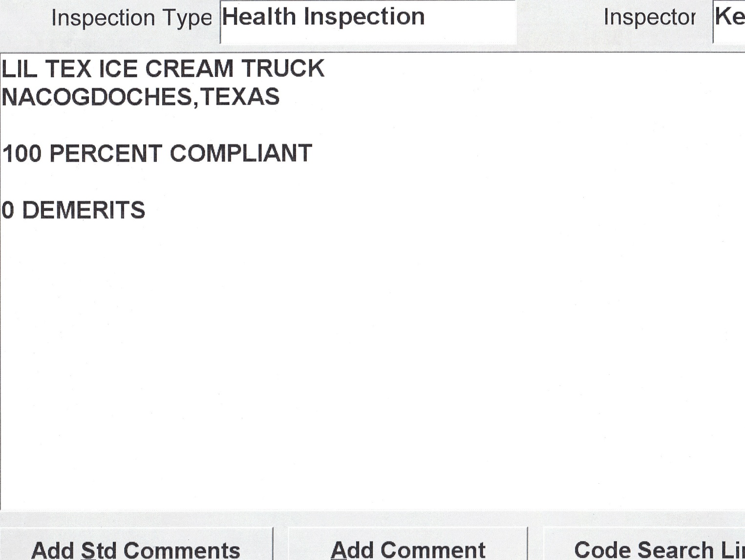
Task: Click the word NACOGDOCHES in the comments
Action: point(97,97)
